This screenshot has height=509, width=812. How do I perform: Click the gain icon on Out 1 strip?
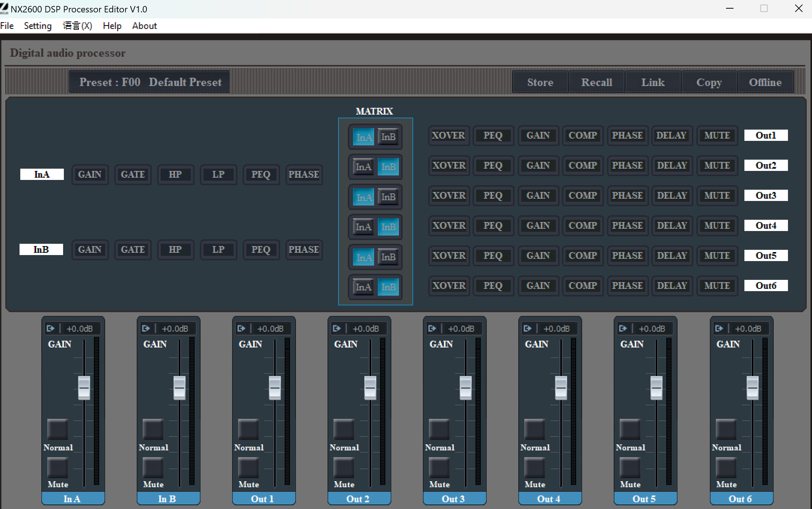pos(241,329)
